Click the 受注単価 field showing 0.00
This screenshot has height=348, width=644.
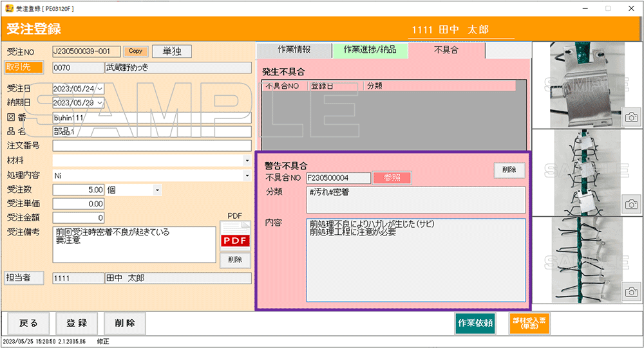coord(79,204)
